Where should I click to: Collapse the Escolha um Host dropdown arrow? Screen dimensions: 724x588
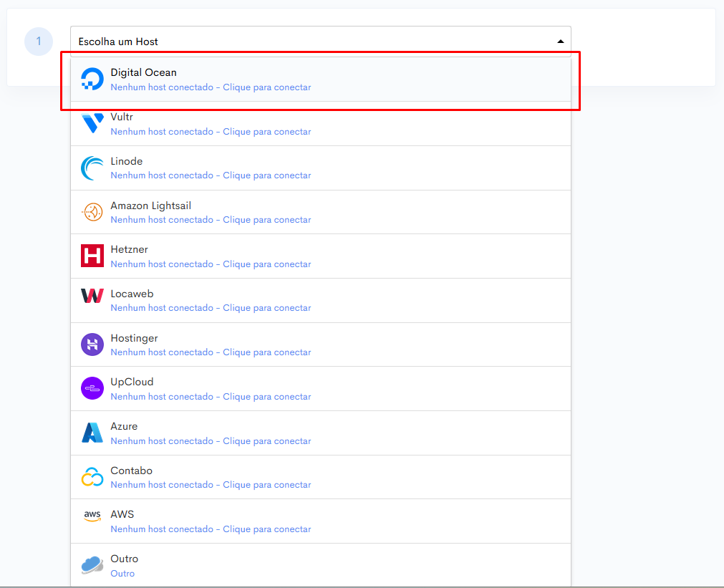[560, 42]
